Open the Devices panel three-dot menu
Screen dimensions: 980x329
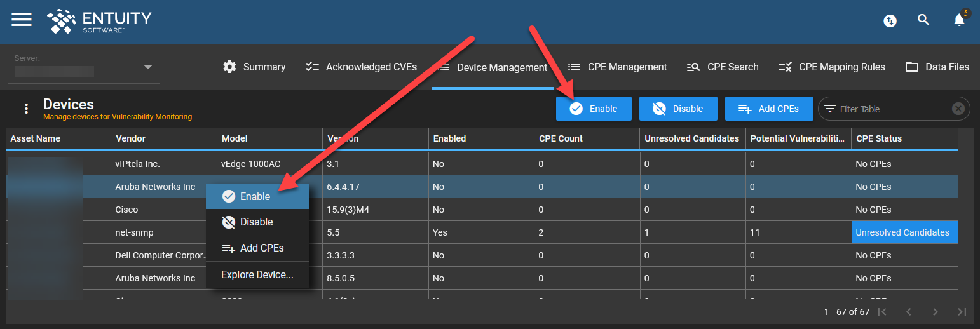coord(26,109)
